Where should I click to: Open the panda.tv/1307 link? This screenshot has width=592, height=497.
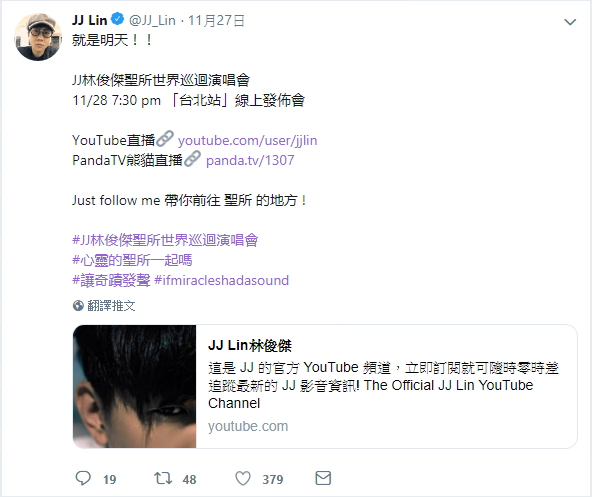pos(250,161)
